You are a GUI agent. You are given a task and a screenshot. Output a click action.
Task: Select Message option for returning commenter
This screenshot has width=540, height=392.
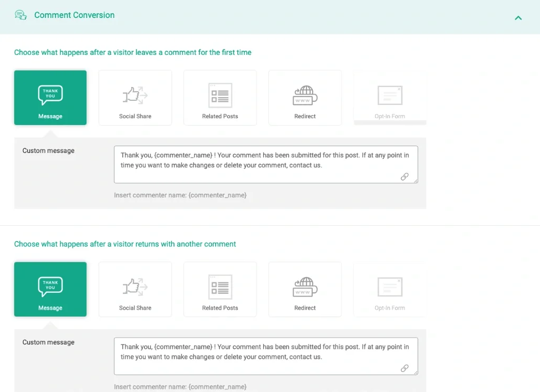coord(50,289)
